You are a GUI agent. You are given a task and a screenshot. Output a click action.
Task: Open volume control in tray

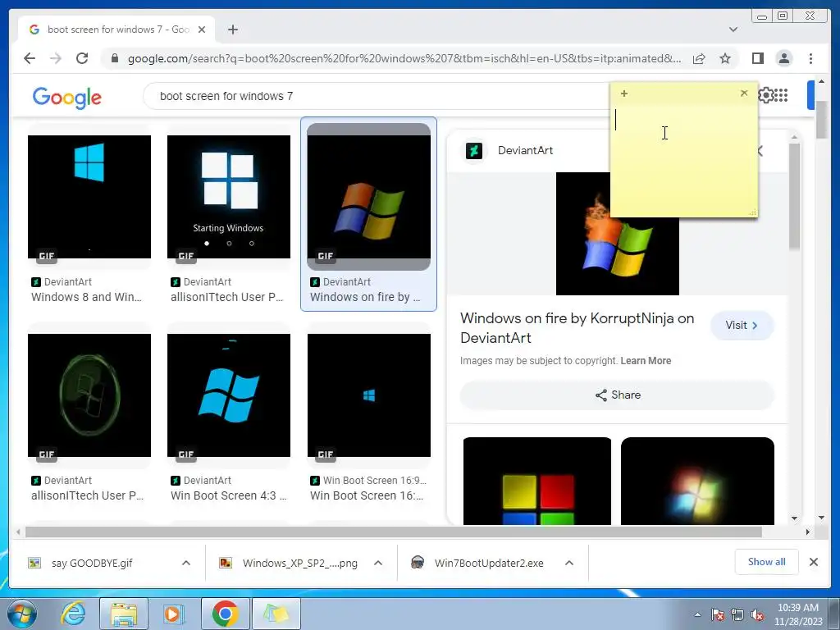[x=757, y=615]
